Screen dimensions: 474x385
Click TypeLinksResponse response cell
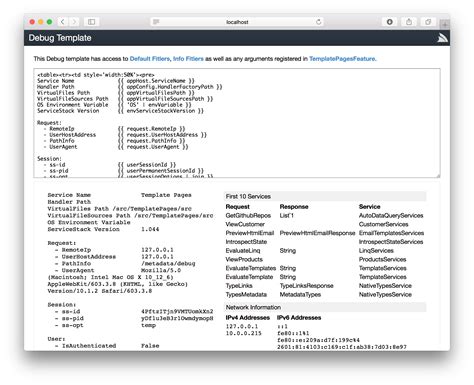[x=306, y=286]
